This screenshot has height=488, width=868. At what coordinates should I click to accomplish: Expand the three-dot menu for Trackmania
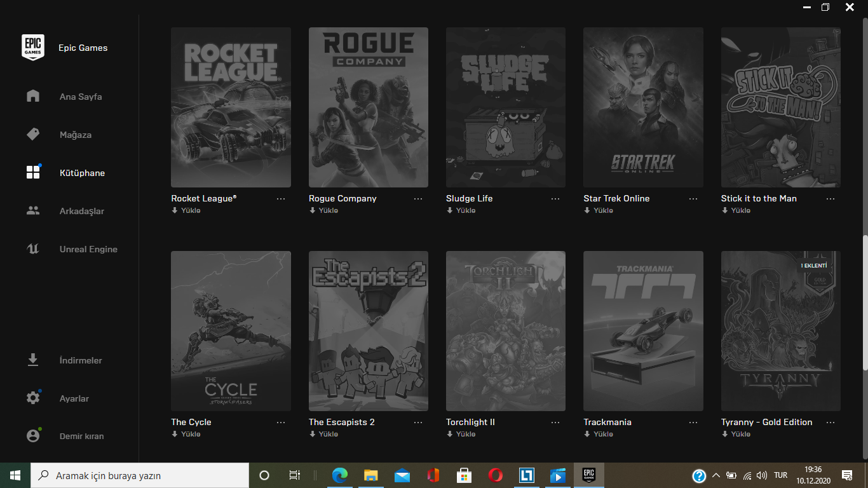[x=693, y=423]
